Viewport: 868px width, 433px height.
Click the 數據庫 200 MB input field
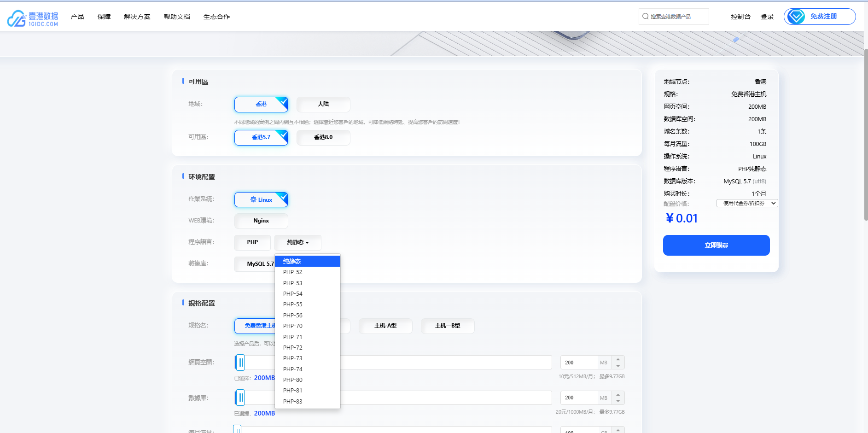579,398
